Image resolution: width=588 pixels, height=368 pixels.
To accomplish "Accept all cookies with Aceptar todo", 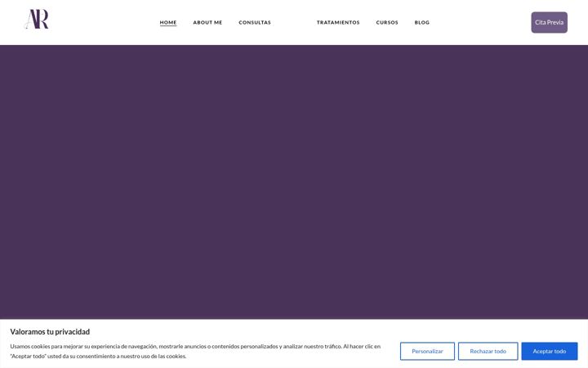I will click(550, 351).
